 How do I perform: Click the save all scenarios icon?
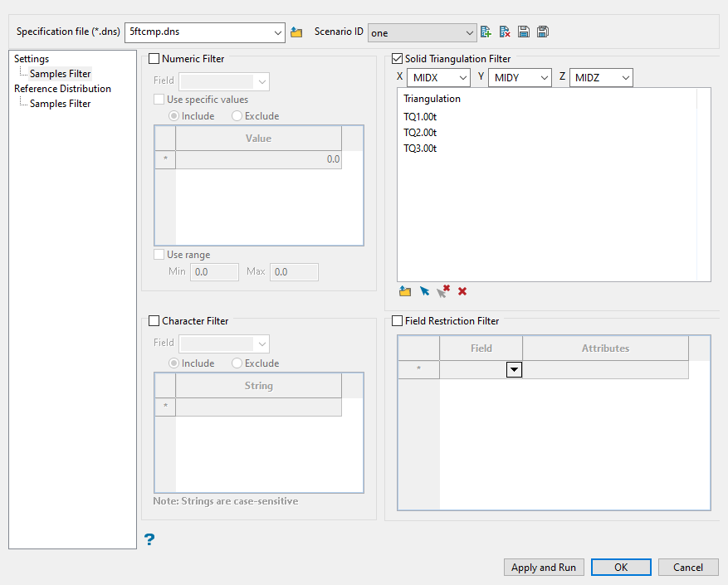pos(542,32)
